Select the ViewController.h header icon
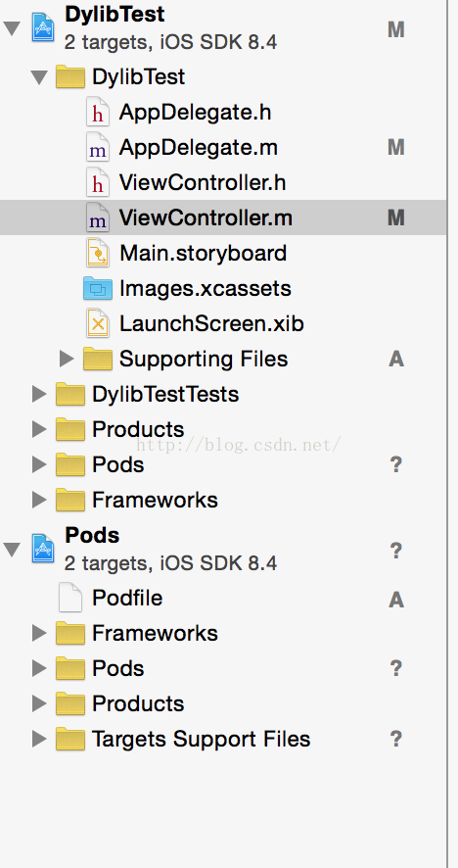Viewport: 458px width, 868px height. (x=98, y=182)
